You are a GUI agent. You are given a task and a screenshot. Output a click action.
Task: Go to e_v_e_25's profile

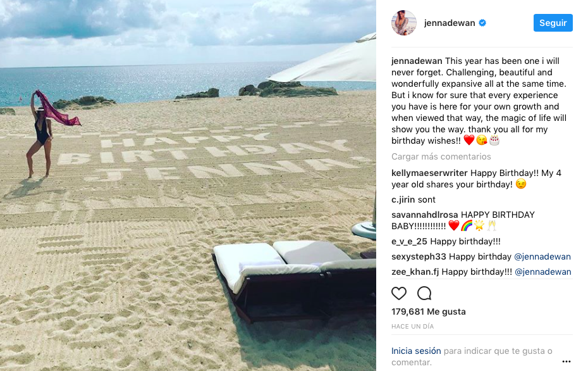[409, 241]
